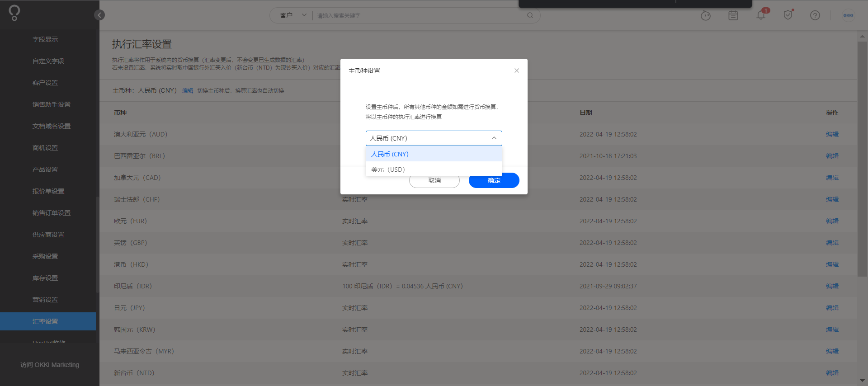868x386 pixels.
Task: Click the 确定 button
Action: (494, 180)
